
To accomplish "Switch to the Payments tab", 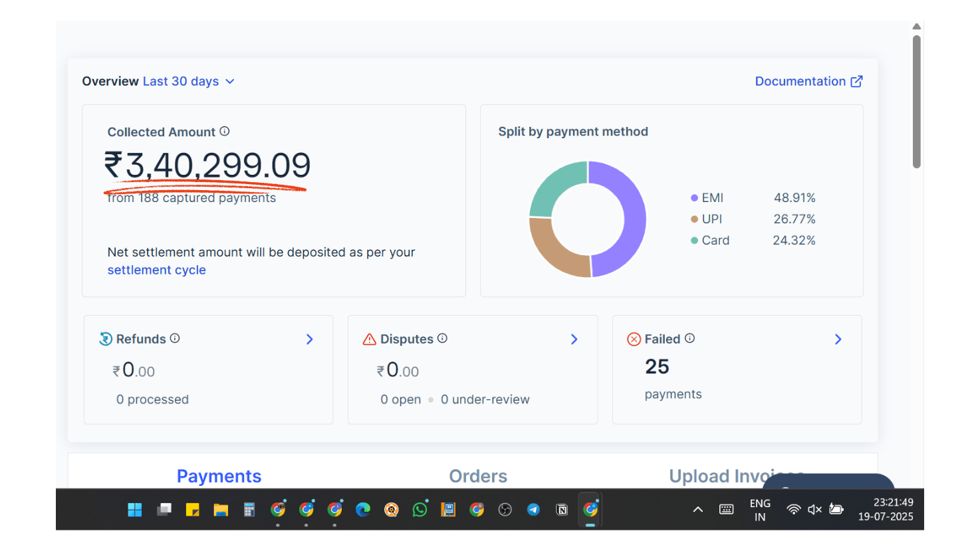I will pos(219,476).
